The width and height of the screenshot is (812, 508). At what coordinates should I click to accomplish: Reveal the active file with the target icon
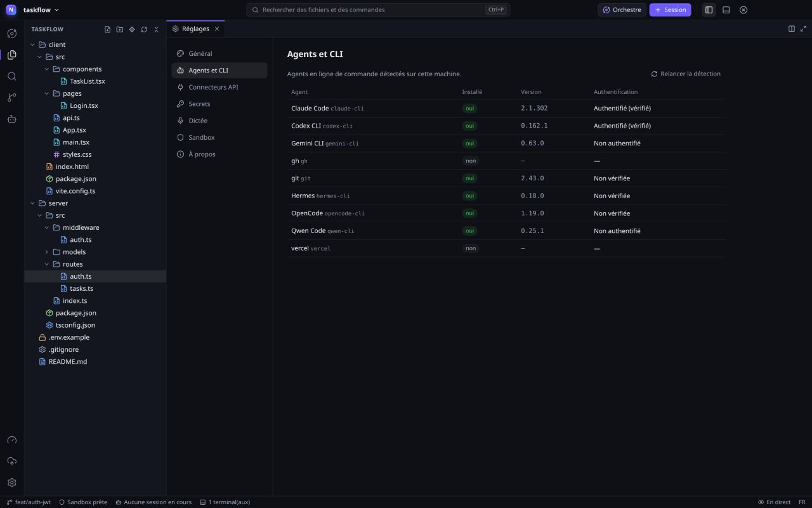pos(132,29)
